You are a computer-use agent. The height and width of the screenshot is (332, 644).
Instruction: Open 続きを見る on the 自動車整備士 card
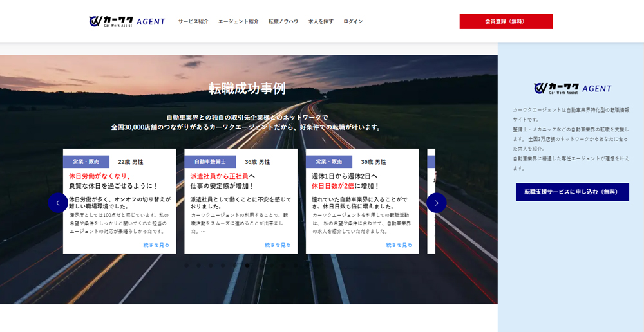pyautogui.click(x=278, y=244)
